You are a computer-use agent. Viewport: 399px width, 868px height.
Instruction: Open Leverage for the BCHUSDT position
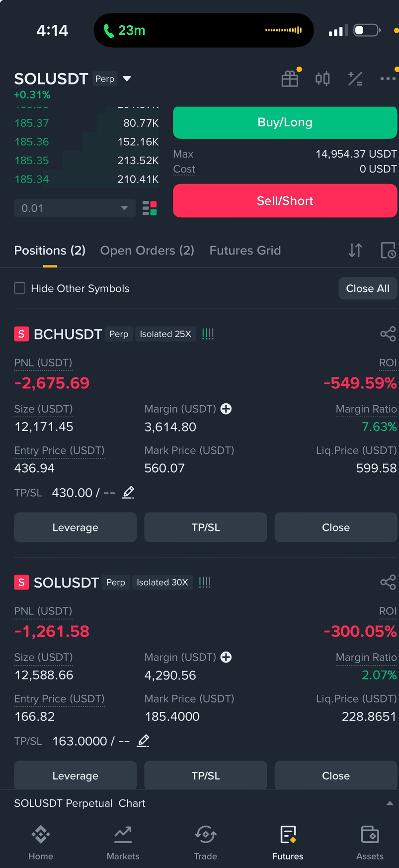click(x=75, y=527)
